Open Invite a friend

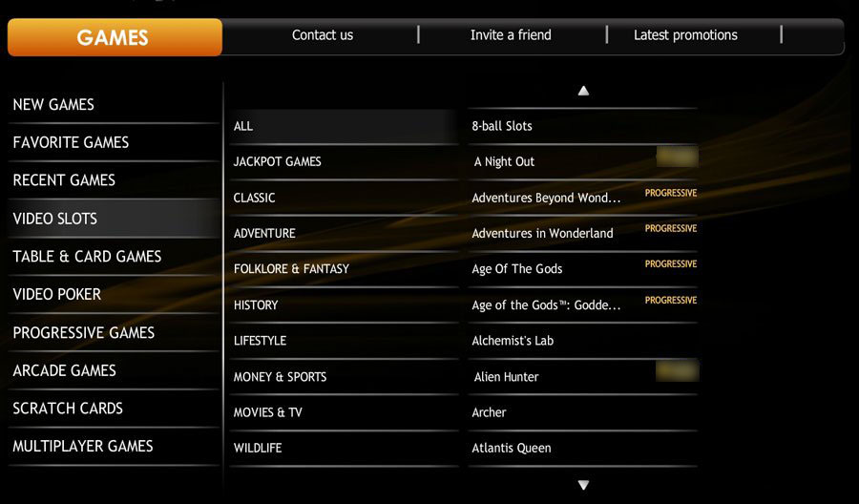point(511,35)
